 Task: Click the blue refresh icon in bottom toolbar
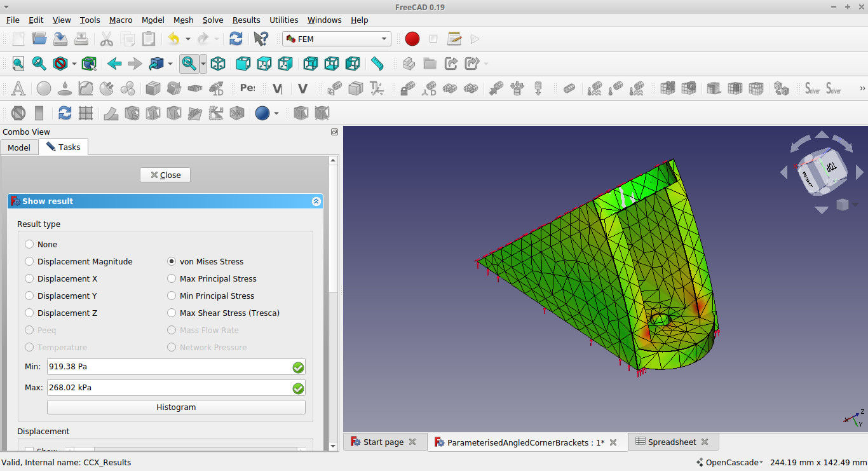coord(65,113)
